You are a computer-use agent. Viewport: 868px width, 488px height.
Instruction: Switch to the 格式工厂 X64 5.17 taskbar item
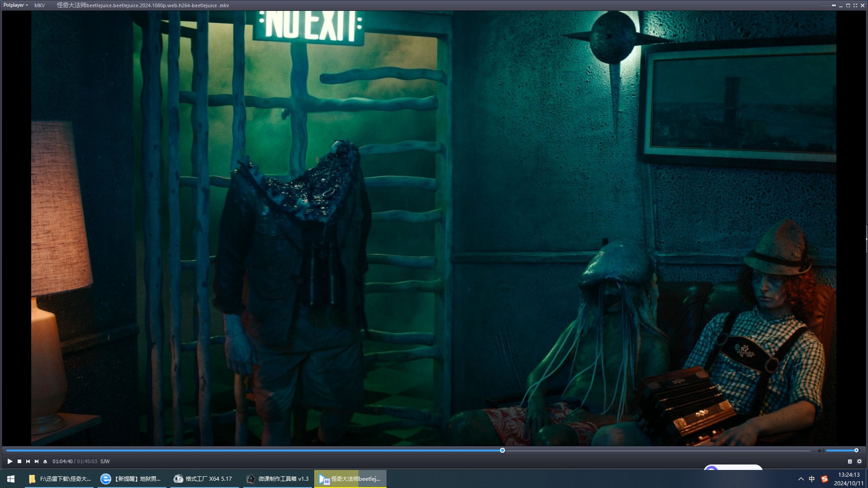[x=203, y=479]
